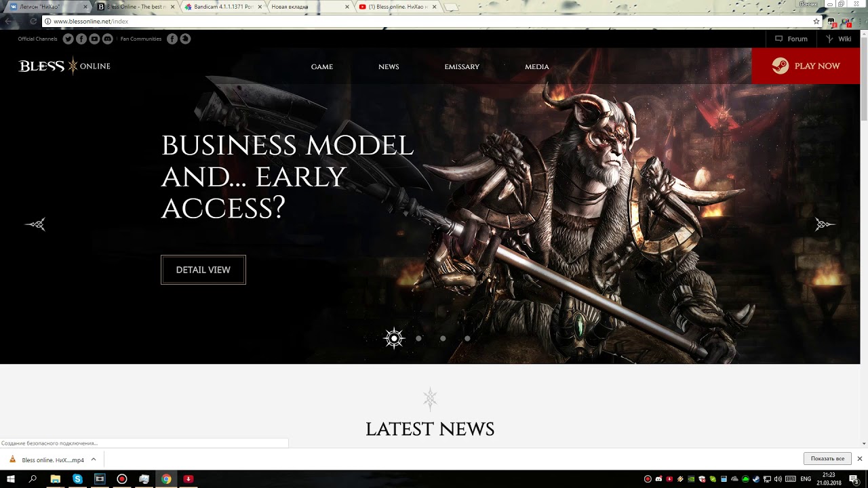Viewport: 868px width, 488px height.
Task: Click Показать все downloads button
Action: (827, 459)
